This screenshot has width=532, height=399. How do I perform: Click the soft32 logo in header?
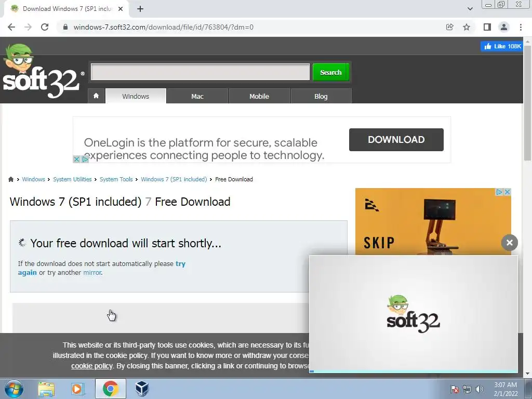[43, 71]
